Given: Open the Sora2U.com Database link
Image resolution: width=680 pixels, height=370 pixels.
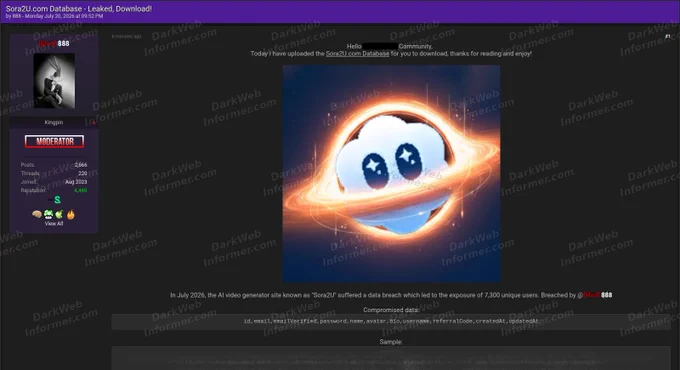Looking at the screenshot, I should click(357, 54).
